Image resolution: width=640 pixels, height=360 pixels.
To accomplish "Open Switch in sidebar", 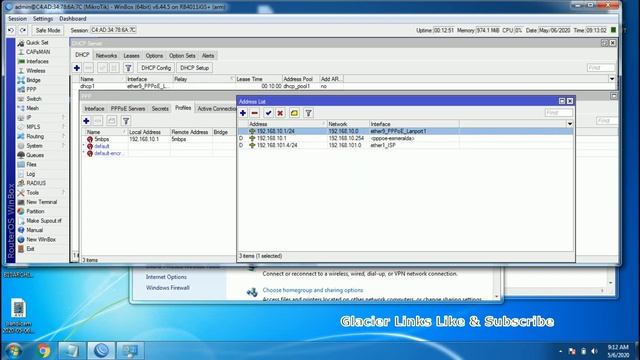I will tap(33, 99).
